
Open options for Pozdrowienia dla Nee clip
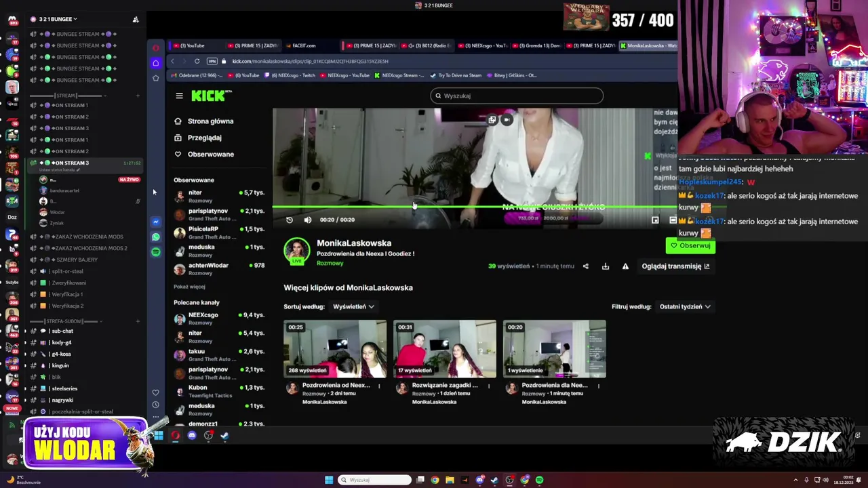pos(598,386)
